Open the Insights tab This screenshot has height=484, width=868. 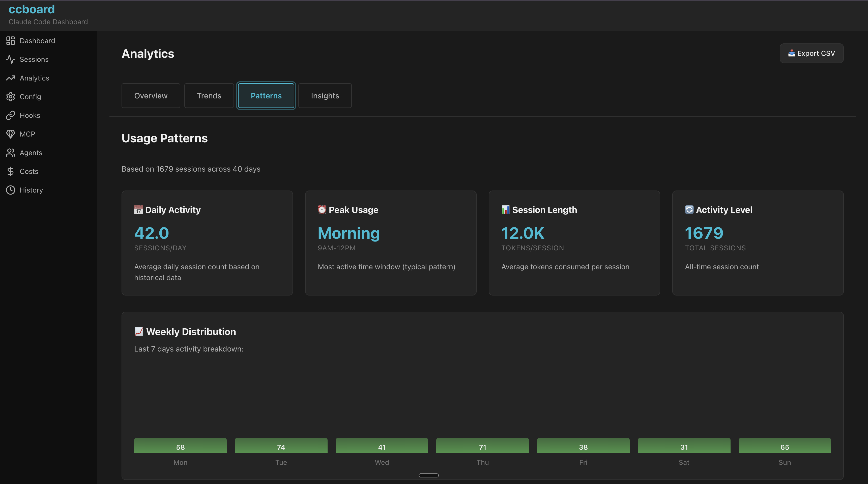point(325,95)
